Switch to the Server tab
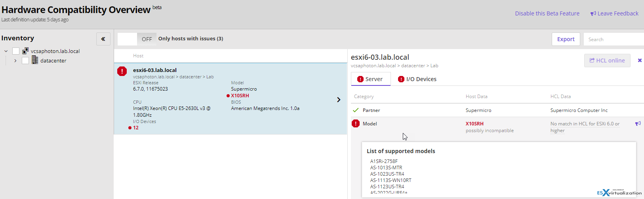 point(371,79)
